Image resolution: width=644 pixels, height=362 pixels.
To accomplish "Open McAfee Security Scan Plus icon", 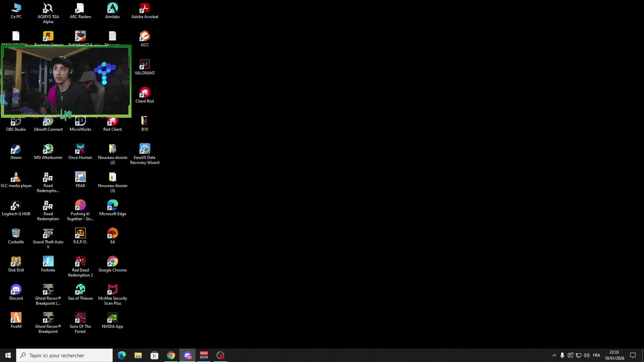I will pos(113,295).
